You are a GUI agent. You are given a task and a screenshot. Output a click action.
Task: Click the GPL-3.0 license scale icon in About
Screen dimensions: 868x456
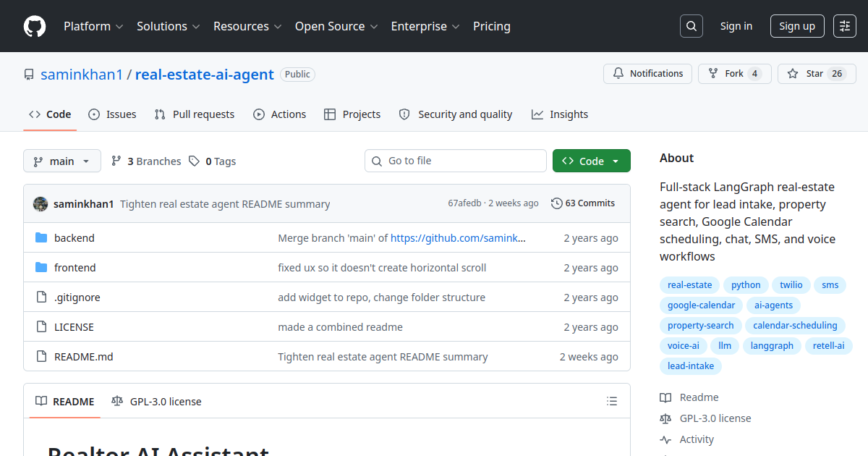pos(665,418)
